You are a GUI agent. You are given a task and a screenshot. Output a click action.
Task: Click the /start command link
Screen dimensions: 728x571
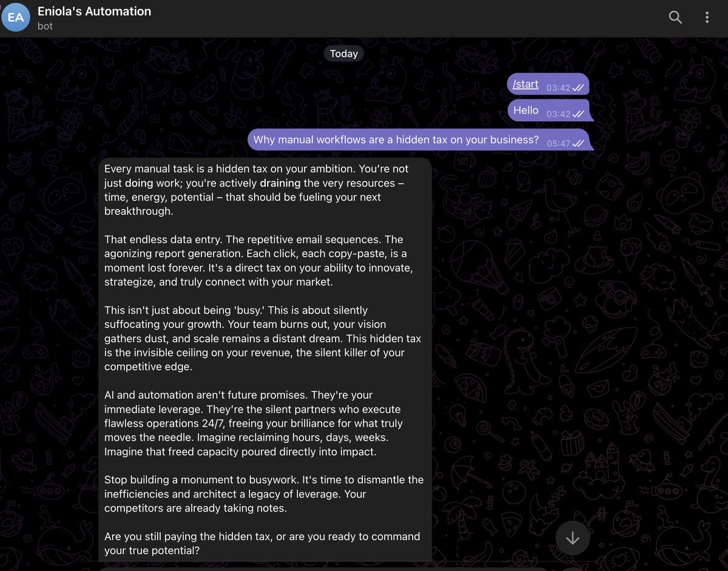(525, 84)
